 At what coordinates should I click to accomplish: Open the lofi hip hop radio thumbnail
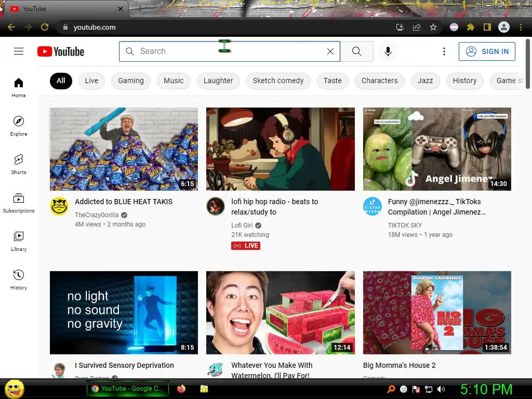point(280,149)
